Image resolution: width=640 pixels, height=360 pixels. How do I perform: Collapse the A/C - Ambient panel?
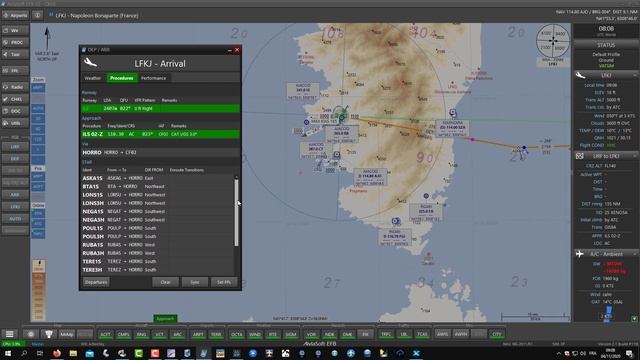pyautogui.click(x=635, y=254)
